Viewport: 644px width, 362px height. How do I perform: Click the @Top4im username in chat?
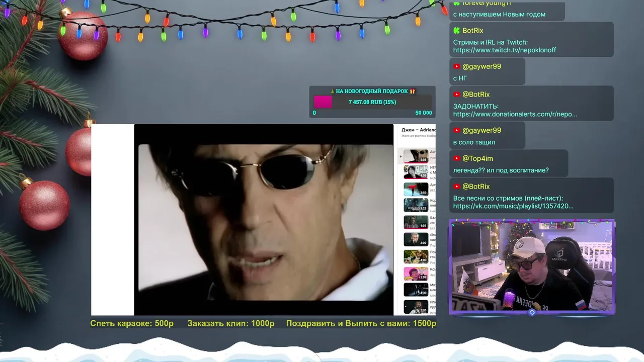(478, 158)
